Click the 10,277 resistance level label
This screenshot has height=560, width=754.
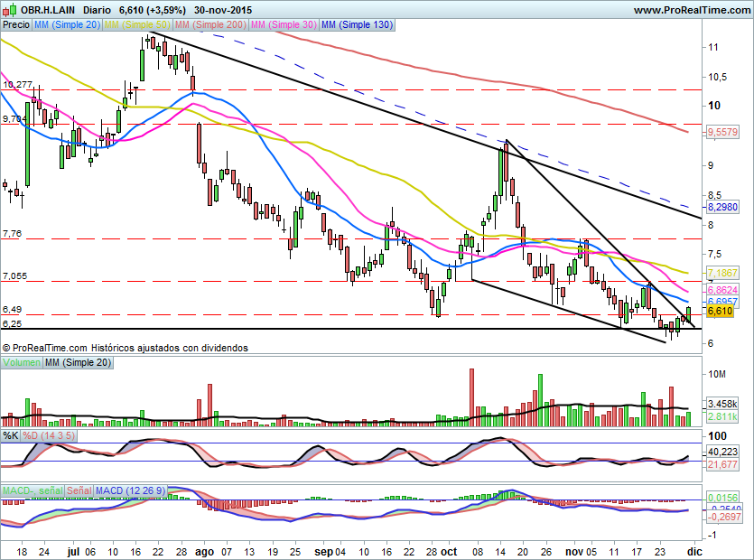18,85
